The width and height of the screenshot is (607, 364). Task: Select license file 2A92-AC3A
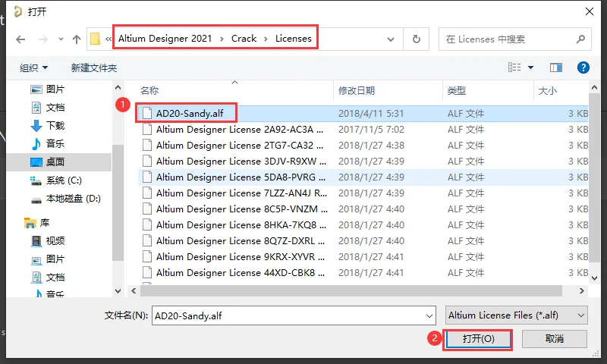pyautogui.click(x=363, y=129)
